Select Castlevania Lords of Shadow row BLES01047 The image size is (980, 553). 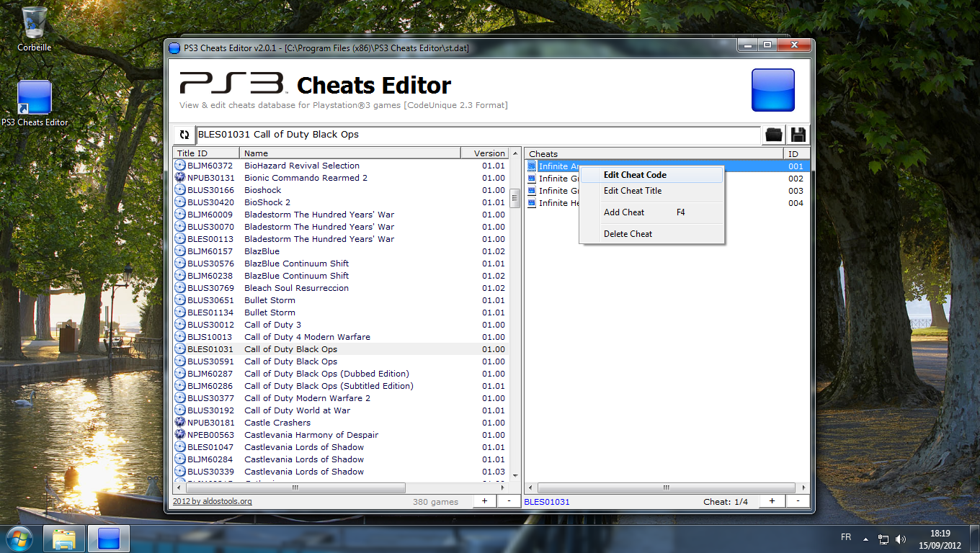(341, 447)
